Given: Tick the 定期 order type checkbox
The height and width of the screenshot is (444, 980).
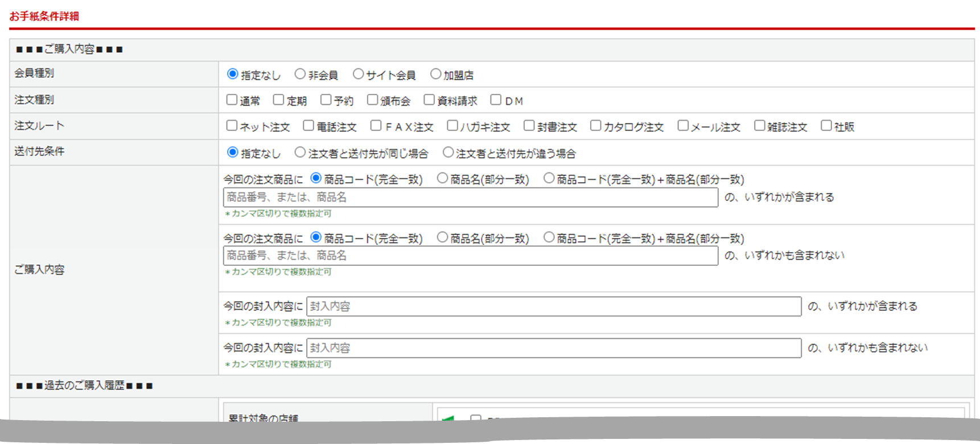Looking at the screenshot, I should (x=278, y=100).
